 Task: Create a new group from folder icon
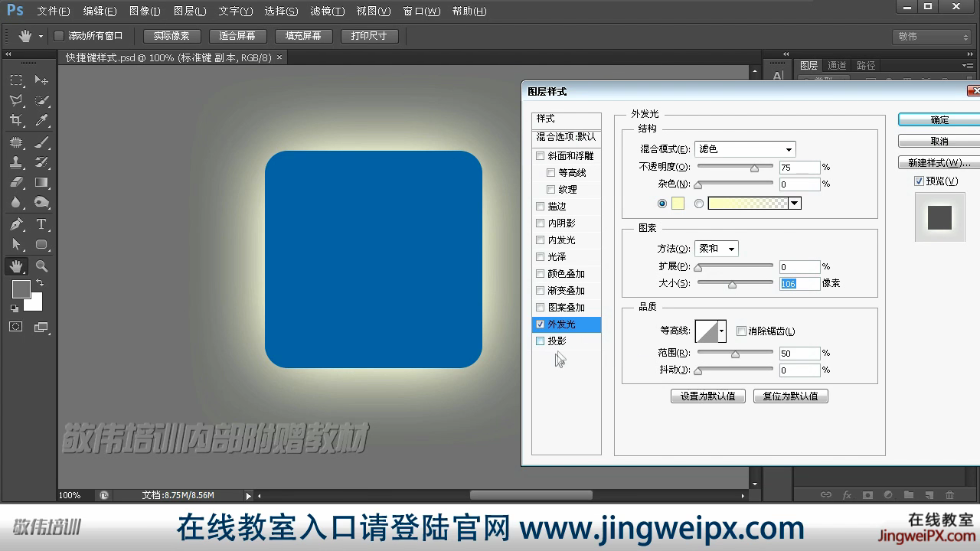click(909, 495)
